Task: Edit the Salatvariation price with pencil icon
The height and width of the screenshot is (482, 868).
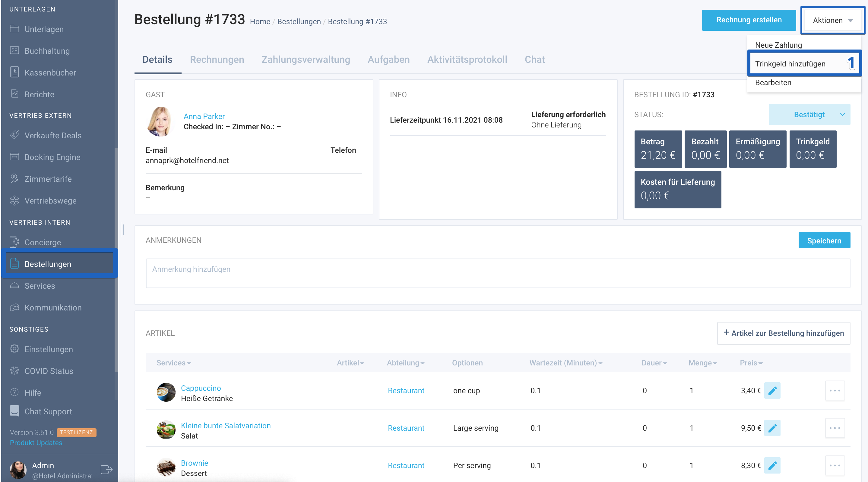Action: pos(772,428)
